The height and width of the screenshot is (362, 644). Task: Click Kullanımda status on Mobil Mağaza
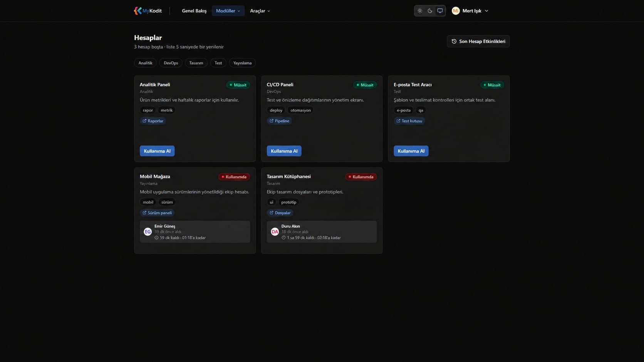point(234,177)
